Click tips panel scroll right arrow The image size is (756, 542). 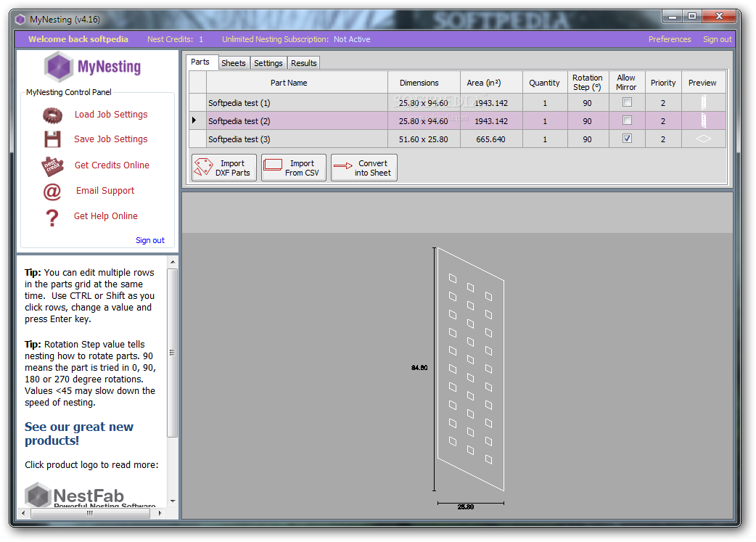[x=160, y=514]
